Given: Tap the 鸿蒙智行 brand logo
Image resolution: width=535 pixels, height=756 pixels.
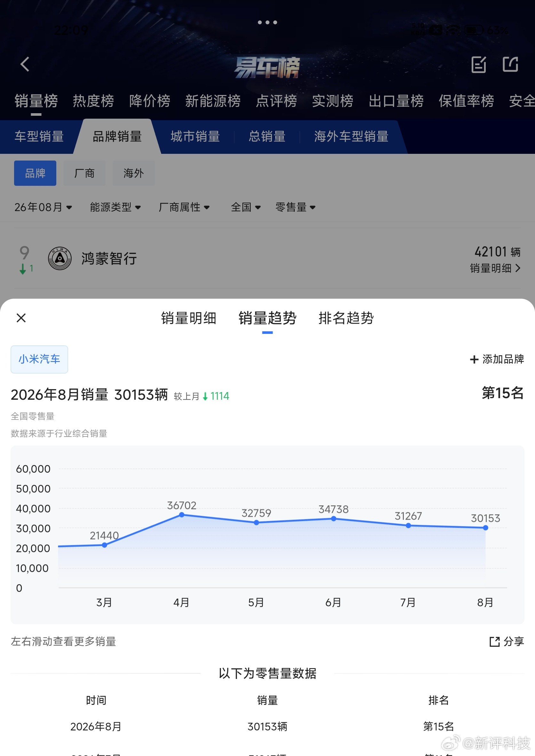Looking at the screenshot, I should (60, 258).
